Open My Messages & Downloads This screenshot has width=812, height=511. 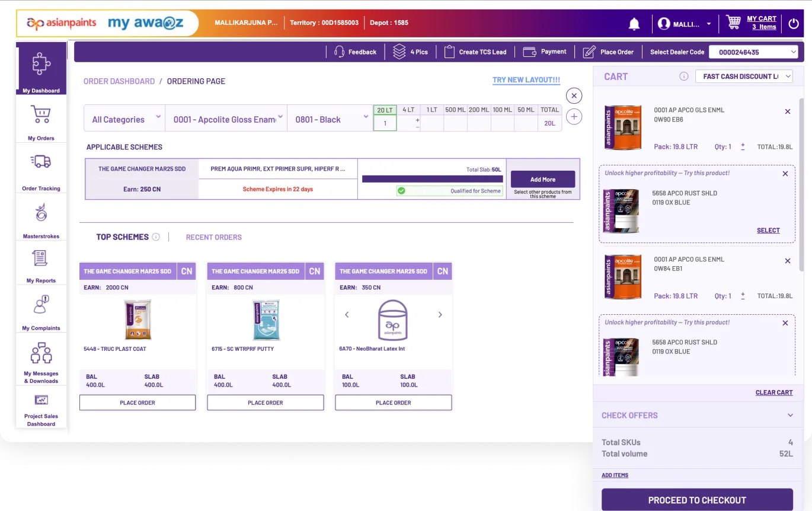tap(41, 361)
